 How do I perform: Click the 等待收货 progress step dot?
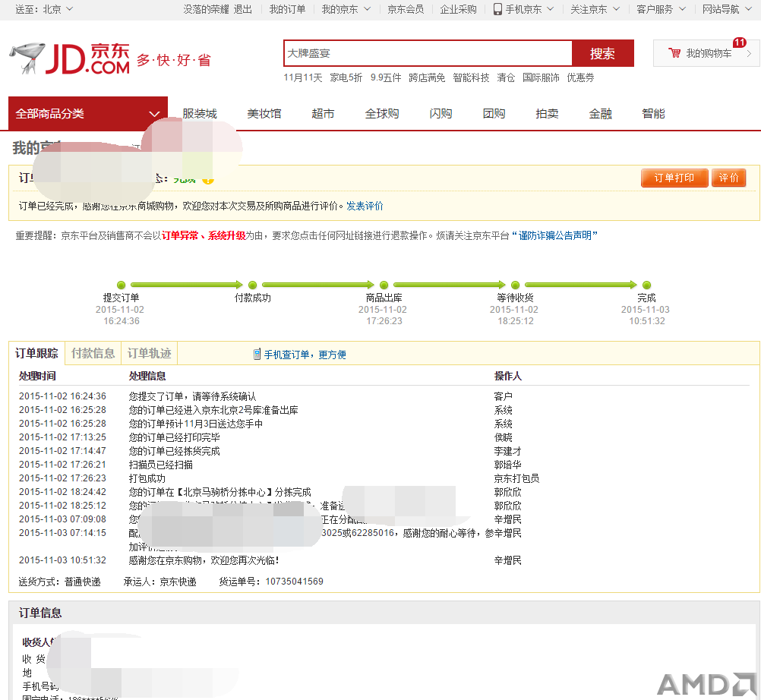click(x=516, y=285)
